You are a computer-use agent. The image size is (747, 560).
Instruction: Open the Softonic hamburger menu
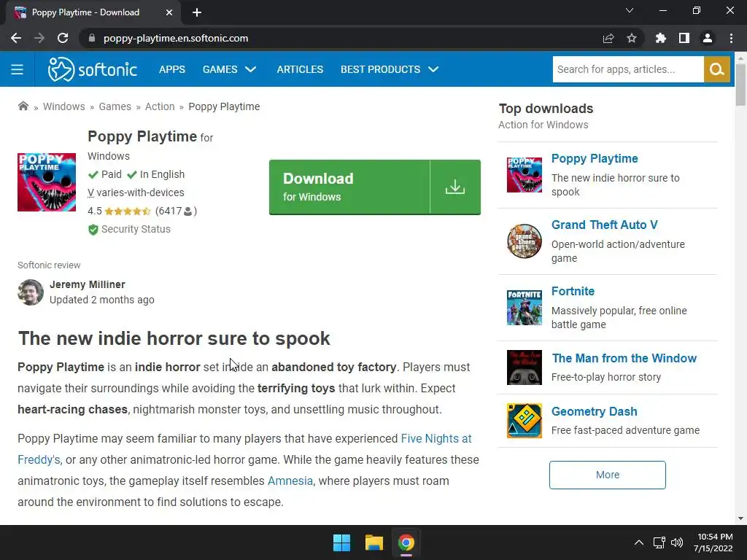(18, 69)
